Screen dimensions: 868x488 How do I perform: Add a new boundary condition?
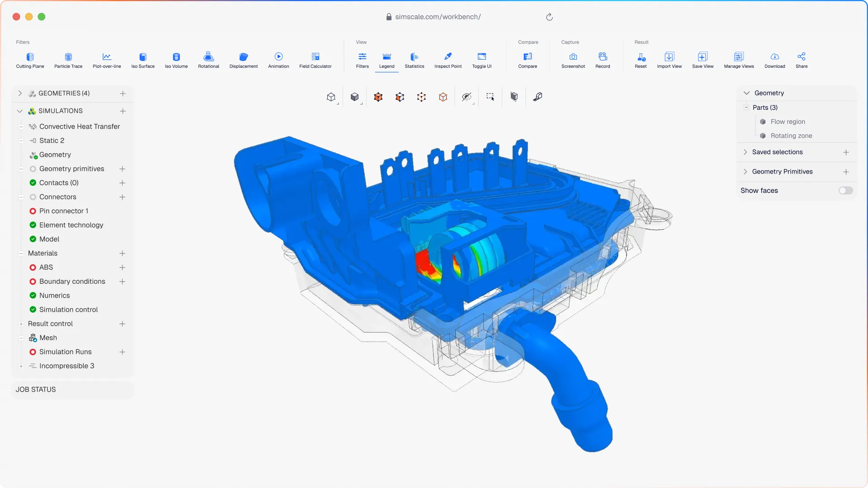point(122,282)
